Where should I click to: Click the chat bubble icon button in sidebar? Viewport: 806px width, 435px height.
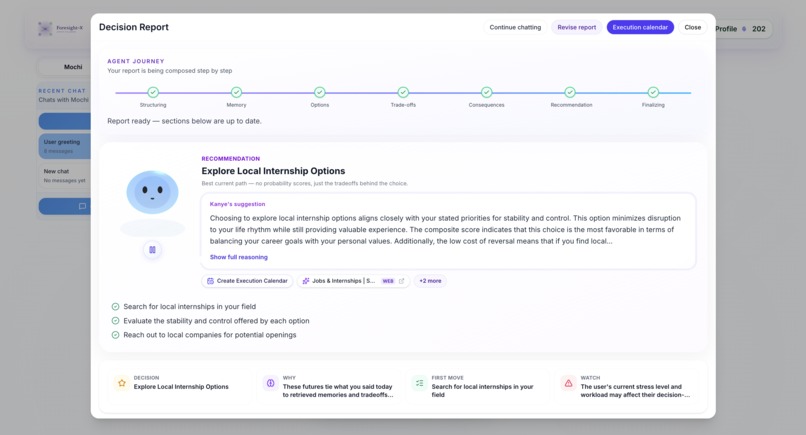[x=82, y=206]
